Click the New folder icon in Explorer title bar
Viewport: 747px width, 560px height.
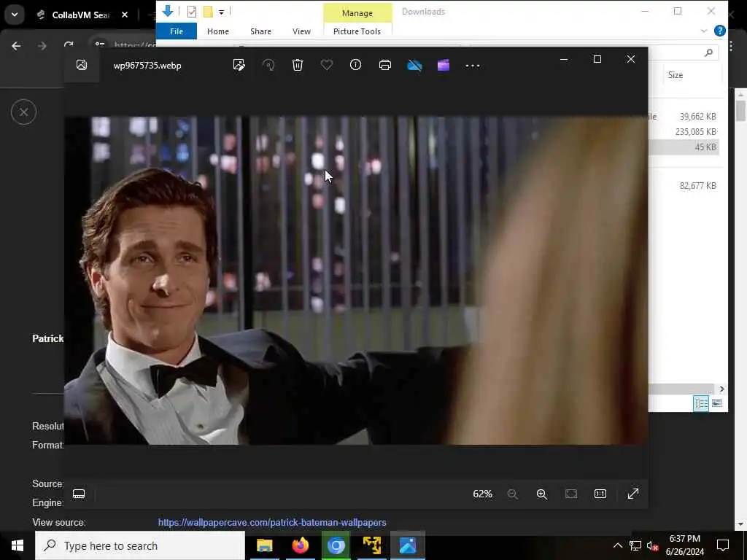click(x=208, y=12)
